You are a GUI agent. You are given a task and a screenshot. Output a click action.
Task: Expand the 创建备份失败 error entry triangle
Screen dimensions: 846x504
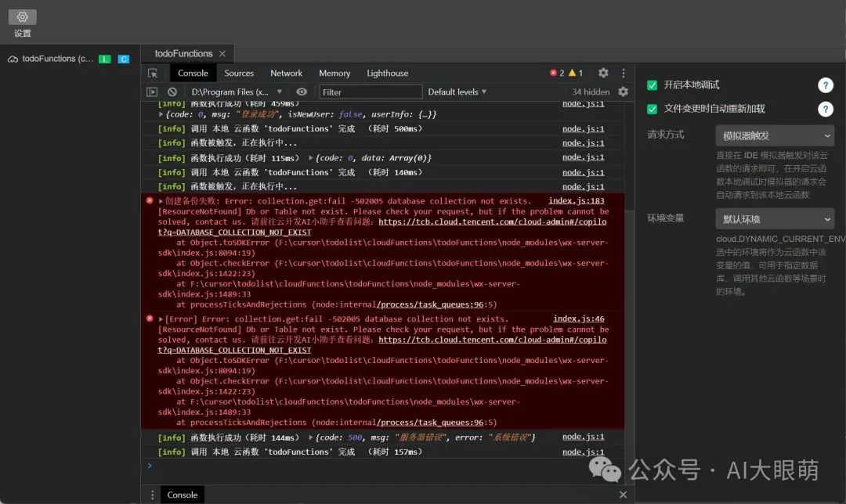click(161, 201)
